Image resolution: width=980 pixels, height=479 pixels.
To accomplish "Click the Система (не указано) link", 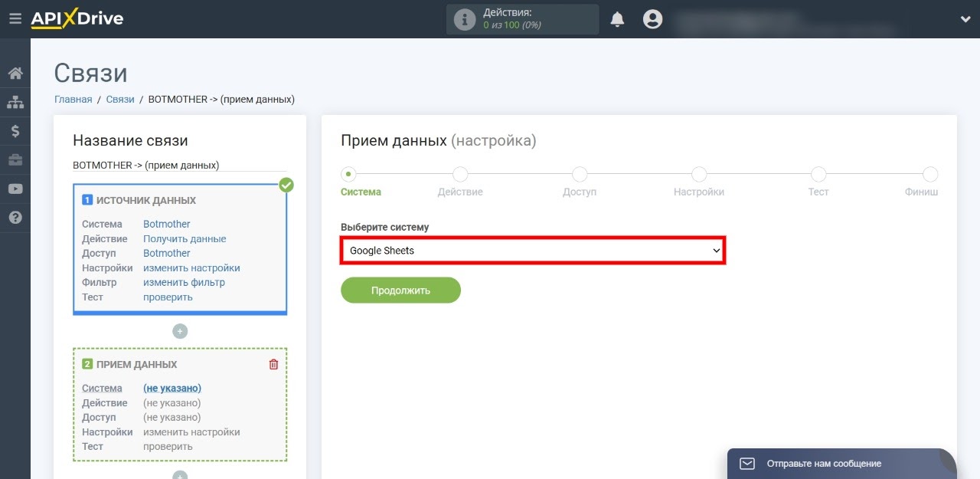I will pyautogui.click(x=172, y=388).
